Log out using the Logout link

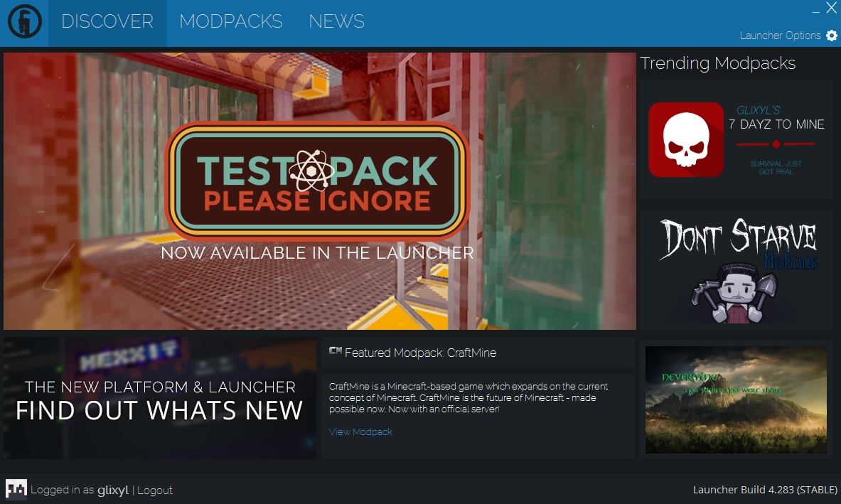[x=155, y=490]
